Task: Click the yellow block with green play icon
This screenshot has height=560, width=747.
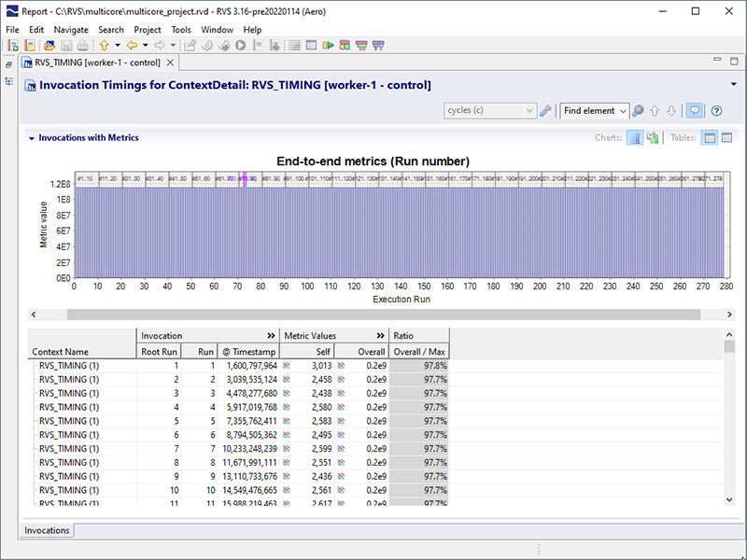Action: (x=329, y=45)
